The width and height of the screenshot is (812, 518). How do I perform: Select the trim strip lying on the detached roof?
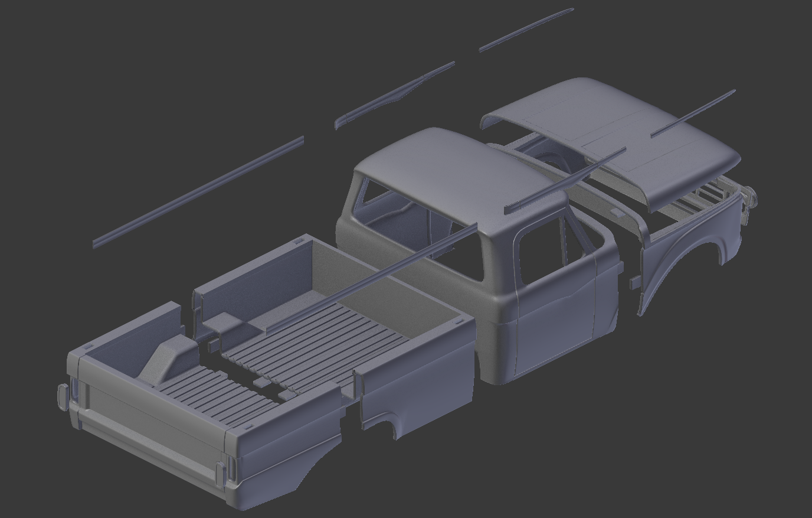693,113
